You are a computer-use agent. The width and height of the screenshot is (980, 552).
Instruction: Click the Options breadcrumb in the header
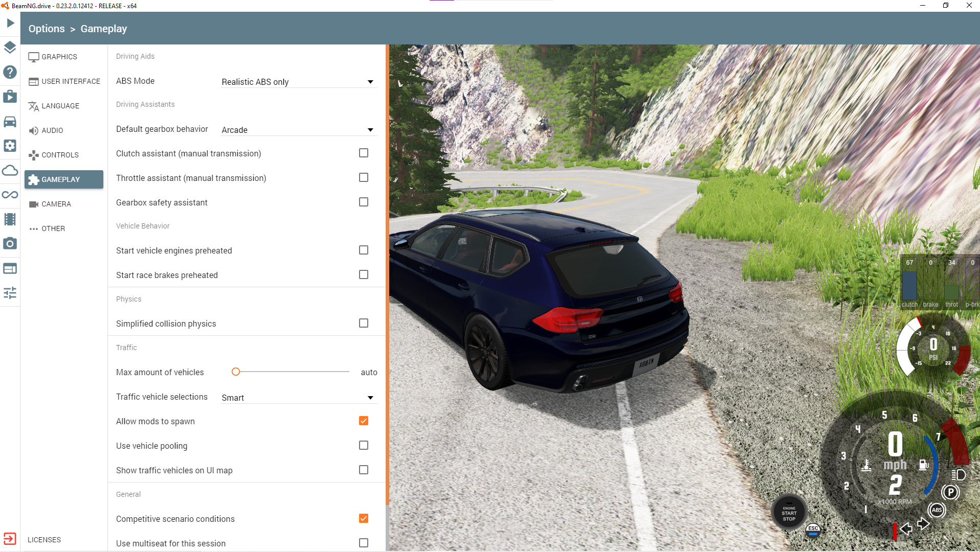[x=47, y=29]
